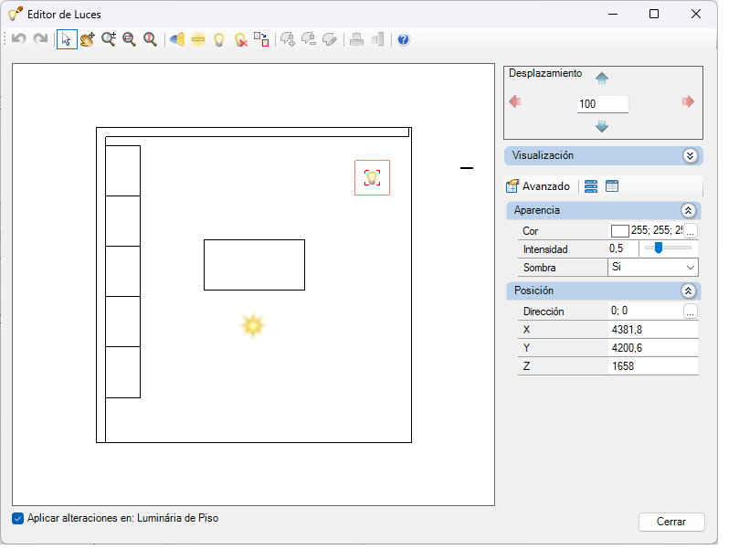This screenshot has width=739, height=560.
Task: Collapse the Aparencia section
Action: point(688,210)
